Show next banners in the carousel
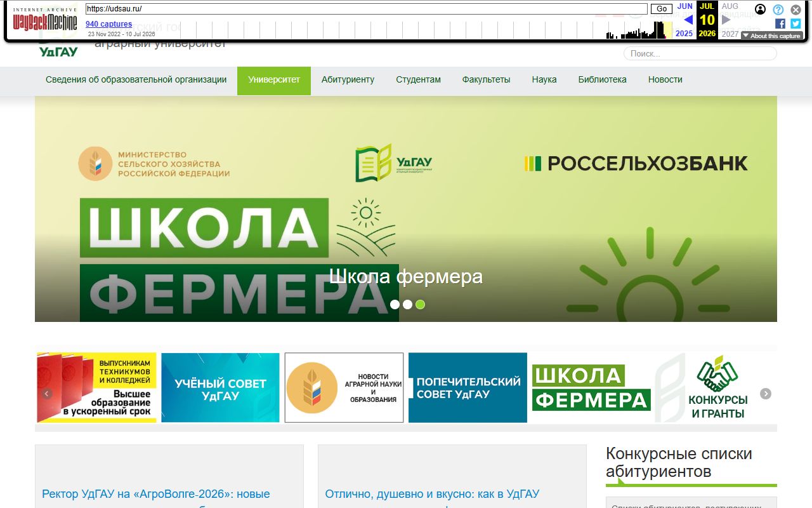 (766, 394)
